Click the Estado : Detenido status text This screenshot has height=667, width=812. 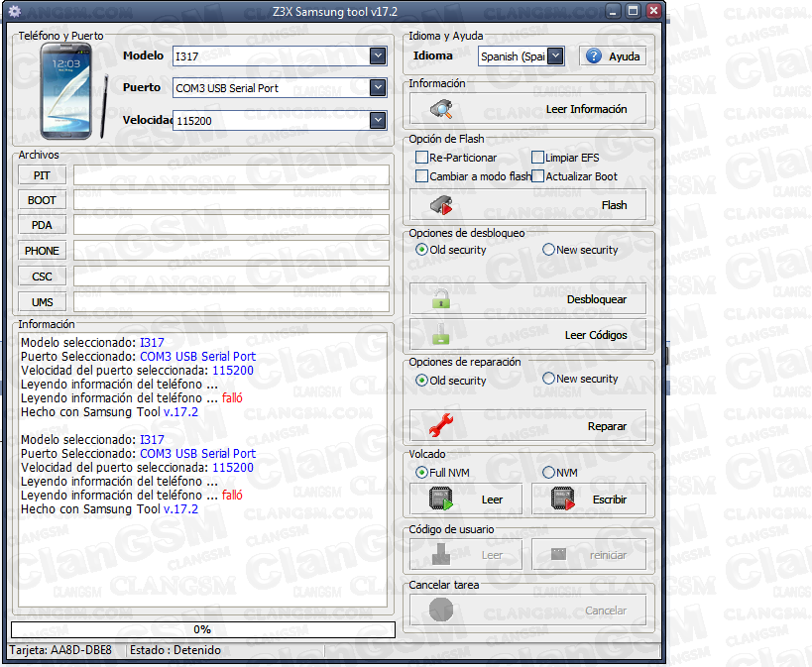click(175, 650)
